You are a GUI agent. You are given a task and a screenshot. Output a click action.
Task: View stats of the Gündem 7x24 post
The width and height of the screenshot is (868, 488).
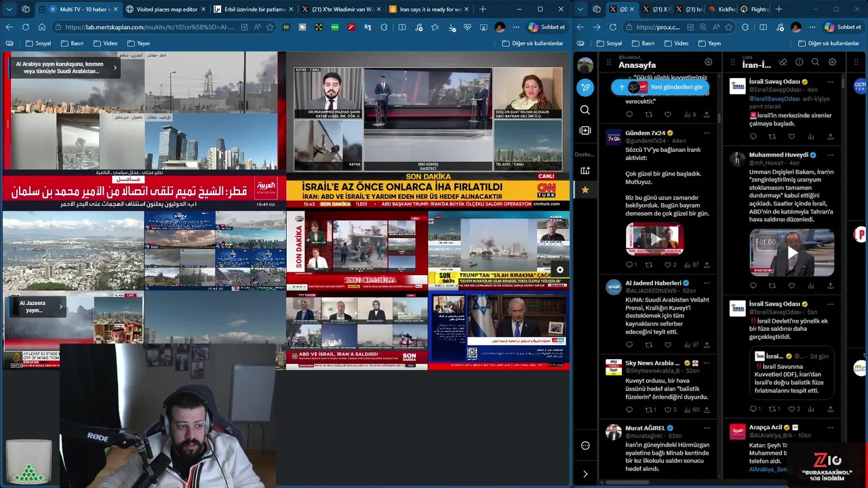[691, 265]
